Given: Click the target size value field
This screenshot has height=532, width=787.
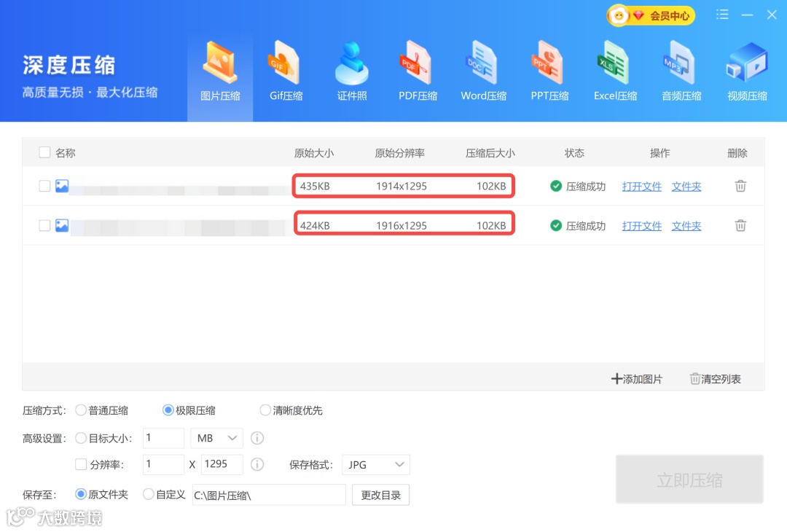Looking at the screenshot, I should 164,438.
